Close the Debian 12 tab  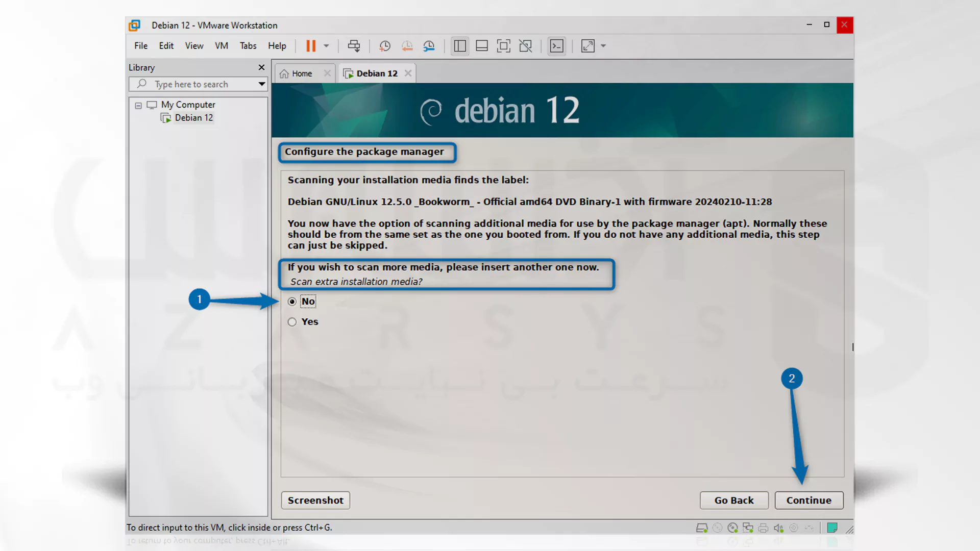coord(408,73)
